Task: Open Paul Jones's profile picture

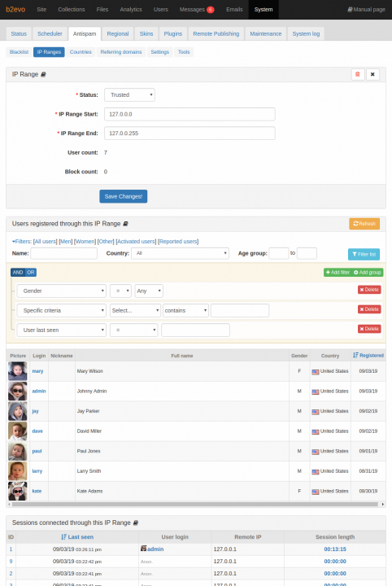Action: click(x=18, y=451)
